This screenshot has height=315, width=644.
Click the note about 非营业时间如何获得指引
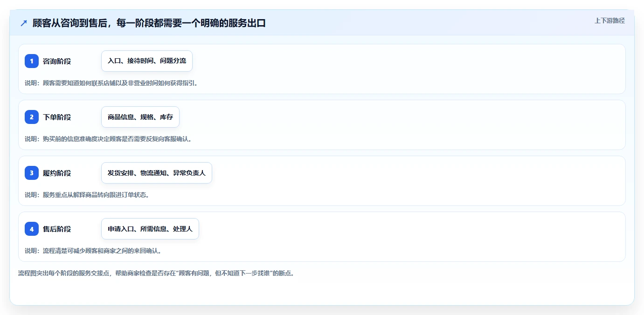pos(111,83)
